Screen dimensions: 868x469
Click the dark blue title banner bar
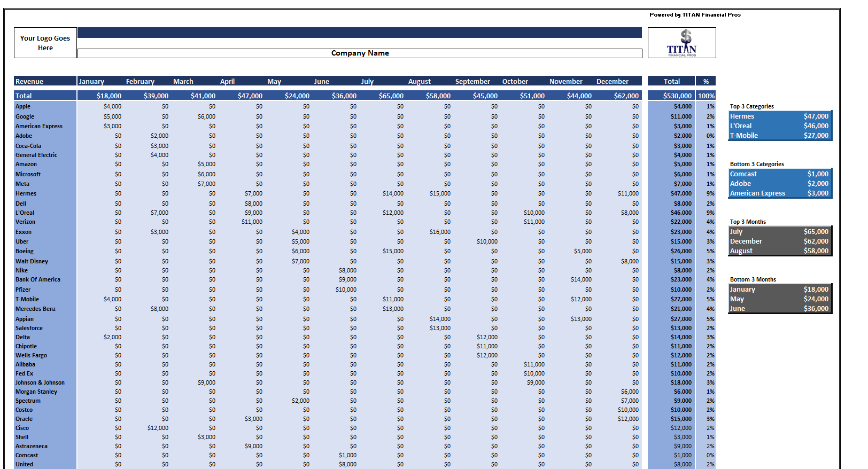pos(360,33)
